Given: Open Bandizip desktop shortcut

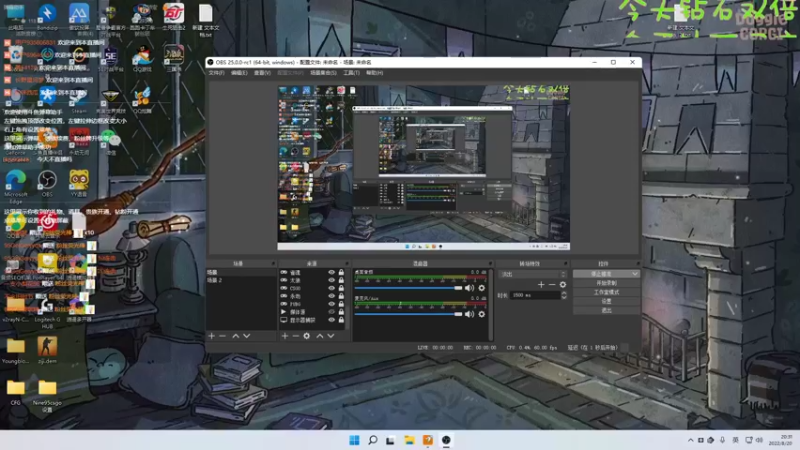Looking at the screenshot, I should [x=47, y=17].
